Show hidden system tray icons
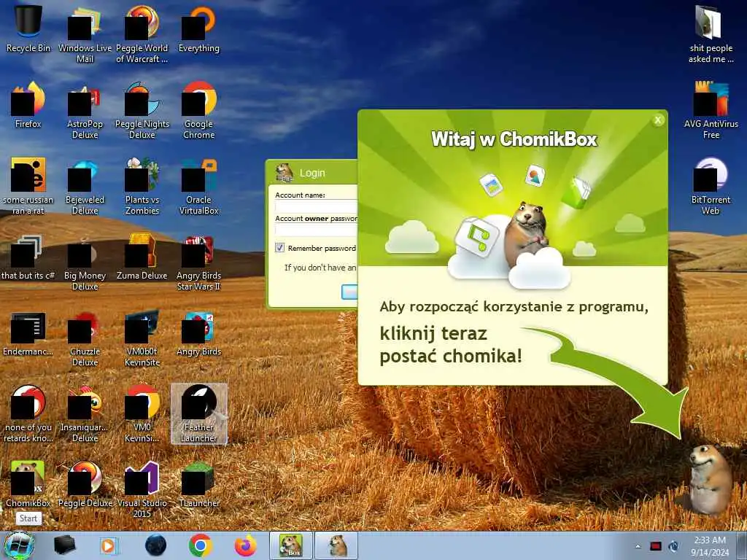The height and width of the screenshot is (560, 747). [638, 546]
